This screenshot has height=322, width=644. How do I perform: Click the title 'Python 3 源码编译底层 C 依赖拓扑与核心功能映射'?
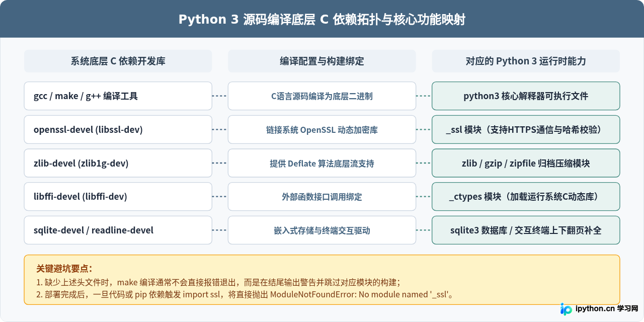(322, 20)
